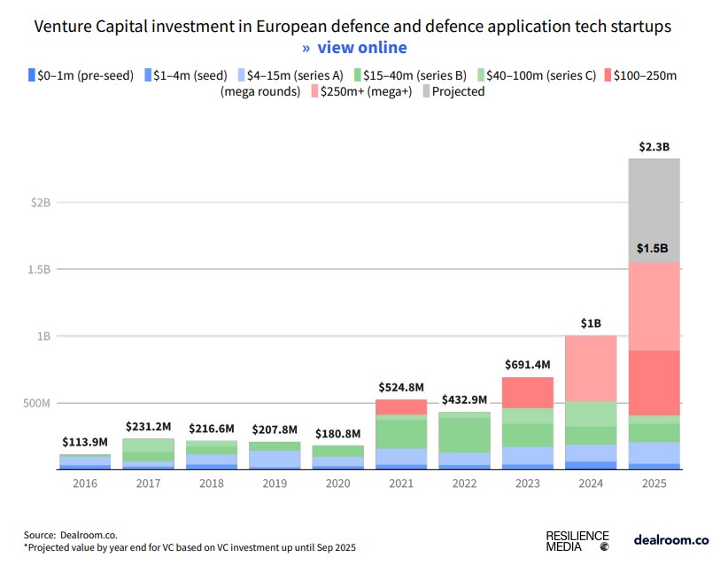Click the chart title text
The image size is (728, 565).
(x=354, y=26)
